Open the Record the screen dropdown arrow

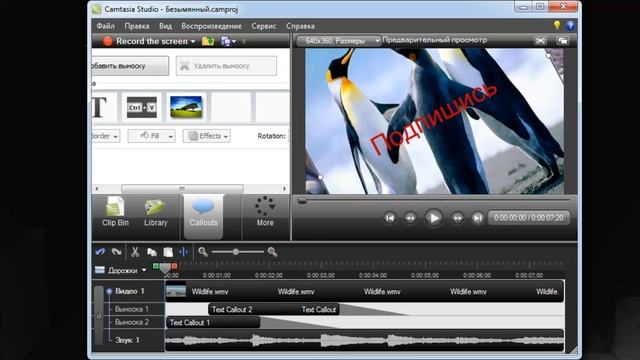[x=193, y=42]
